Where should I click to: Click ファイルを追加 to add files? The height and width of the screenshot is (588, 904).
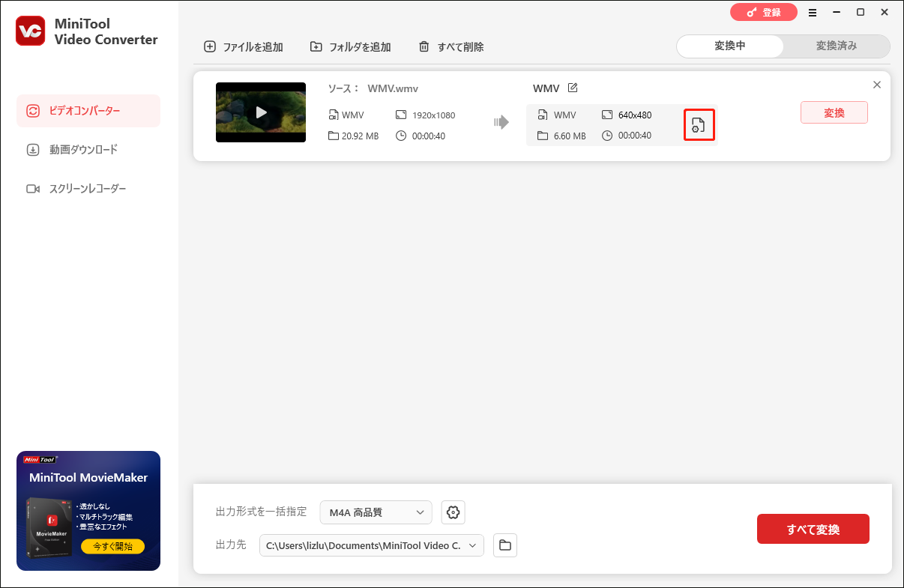click(x=244, y=46)
